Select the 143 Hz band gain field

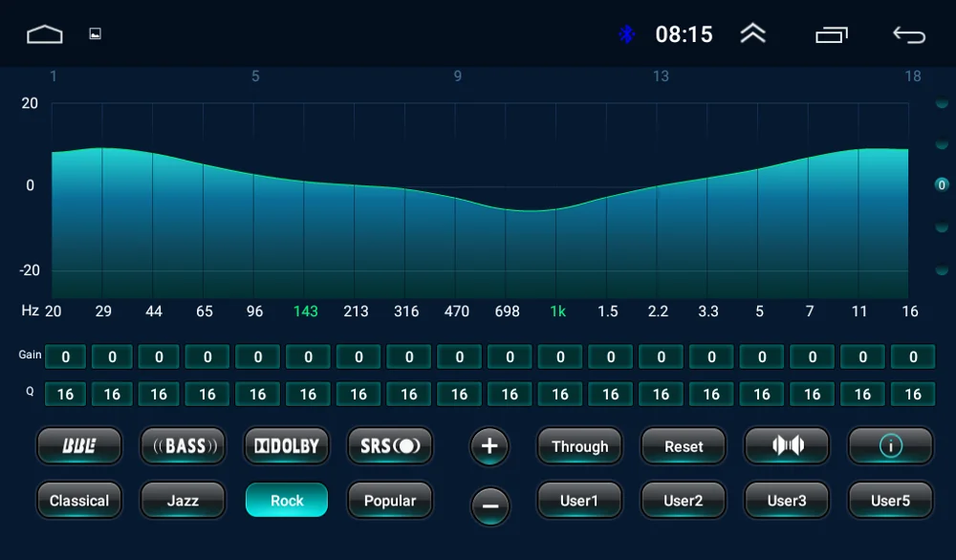pos(309,357)
